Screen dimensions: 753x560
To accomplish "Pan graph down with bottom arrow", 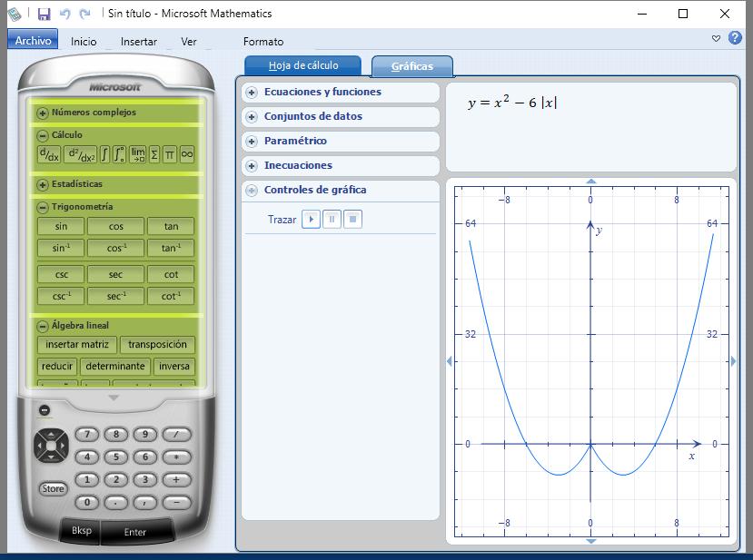I will 591,541.
